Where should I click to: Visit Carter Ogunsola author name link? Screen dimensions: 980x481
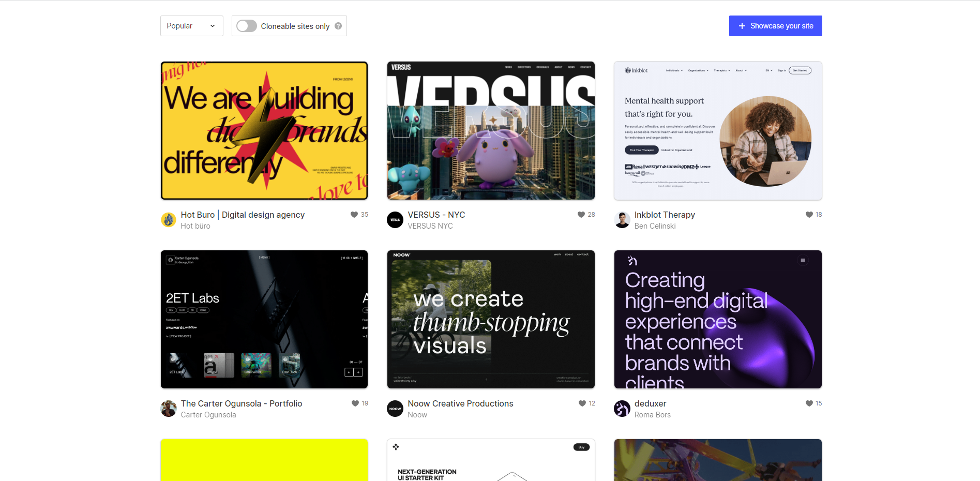[x=208, y=415]
